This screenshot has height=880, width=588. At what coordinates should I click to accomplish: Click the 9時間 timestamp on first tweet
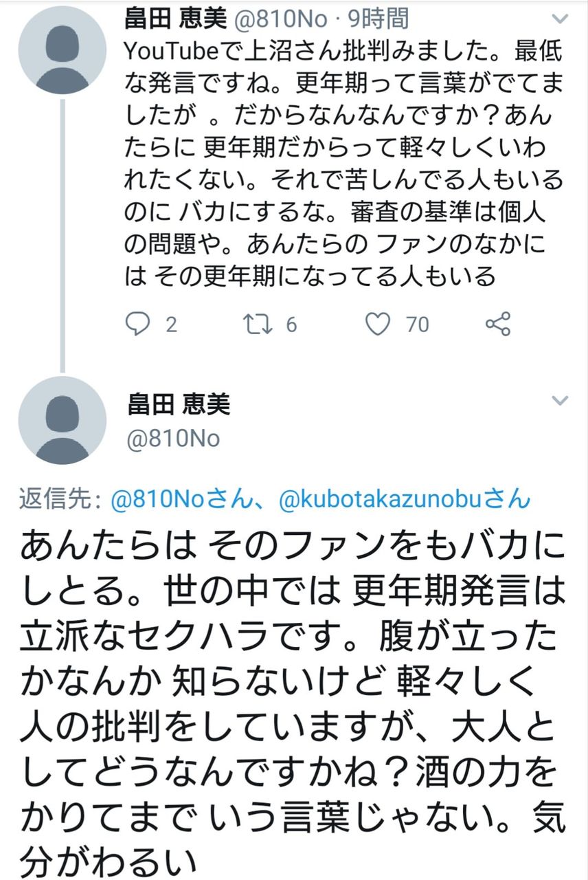(385, 19)
